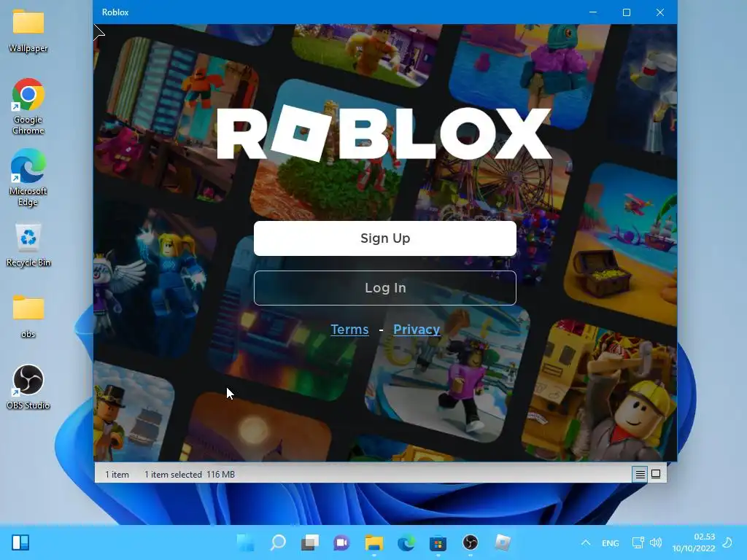Launch OBS Studio desktop shortcut
The width and height of the screenshot is (747, 560).
(x=28, y=387)
